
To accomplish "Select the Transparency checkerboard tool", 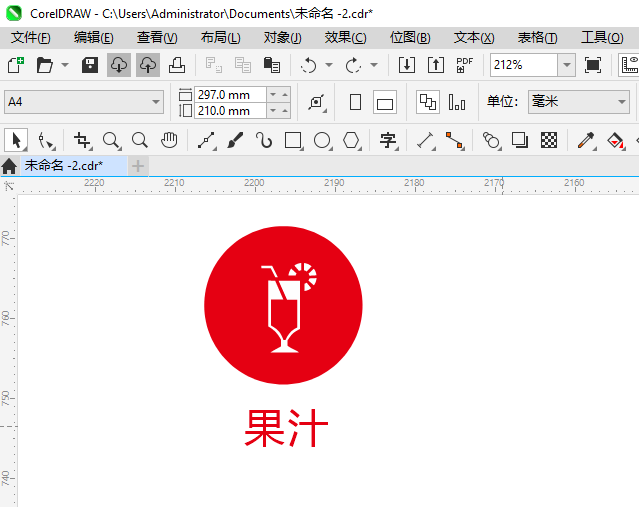I will coord(549,141).
